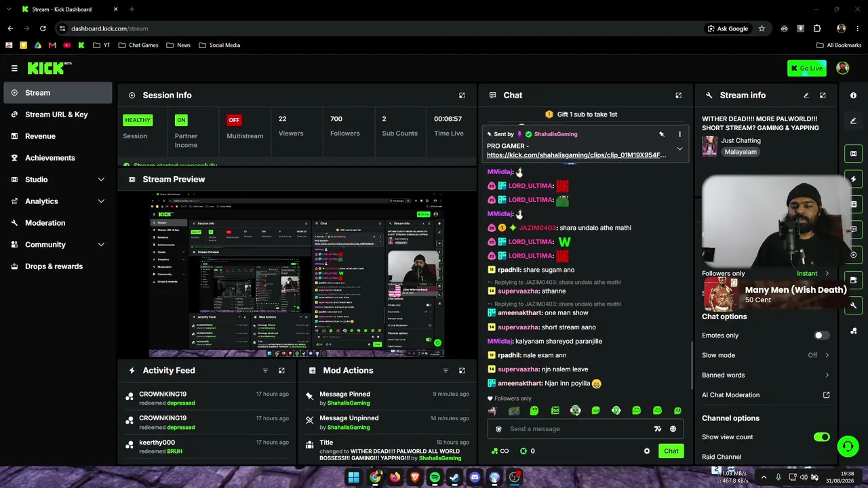Toggle the Show view count switch
This screenshot has height=488, width=868.
821,437
